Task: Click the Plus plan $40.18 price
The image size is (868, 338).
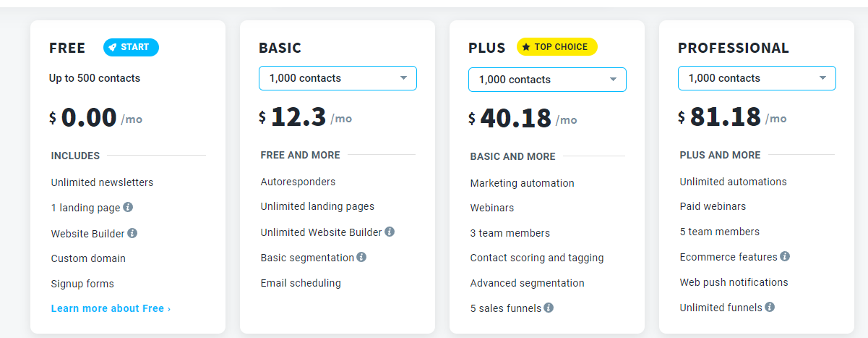Action: click(515, 118)
